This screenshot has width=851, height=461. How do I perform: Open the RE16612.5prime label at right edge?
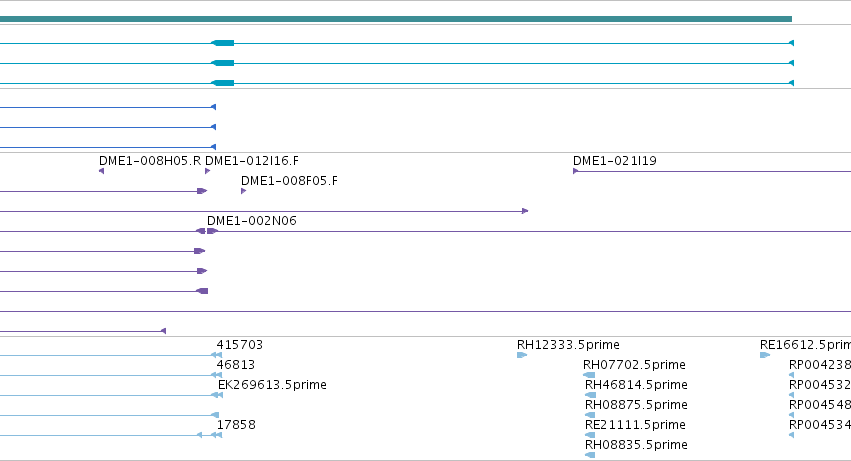coord(805,345)
